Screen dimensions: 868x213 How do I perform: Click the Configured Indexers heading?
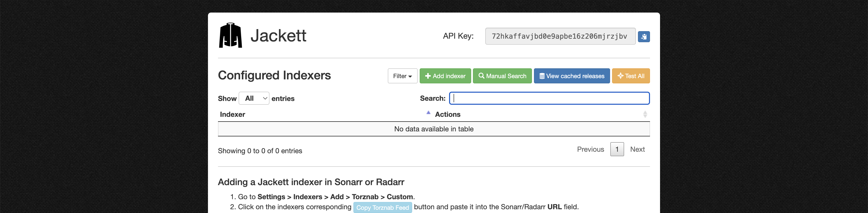[x=274, y=75]
